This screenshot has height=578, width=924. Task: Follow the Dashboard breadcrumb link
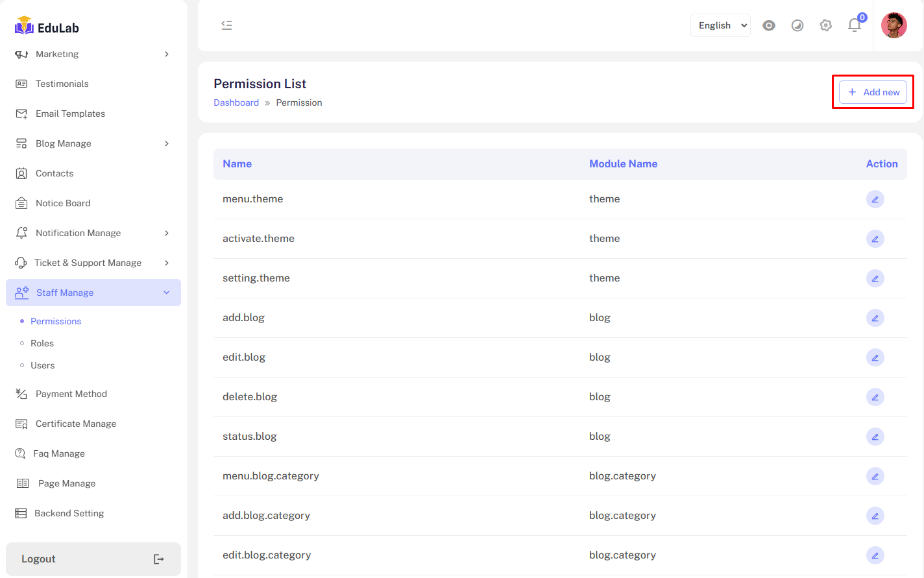(x=236, y=102)
